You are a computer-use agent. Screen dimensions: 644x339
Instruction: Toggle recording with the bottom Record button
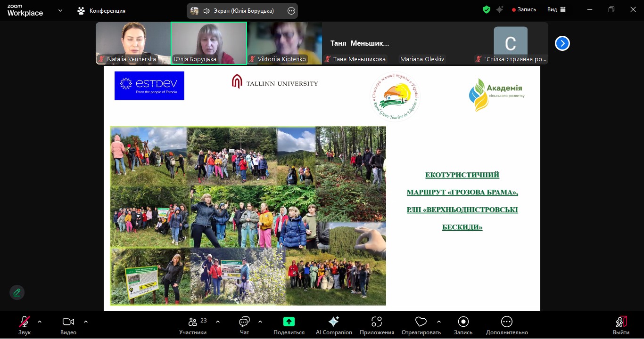(x=463, y=325)
